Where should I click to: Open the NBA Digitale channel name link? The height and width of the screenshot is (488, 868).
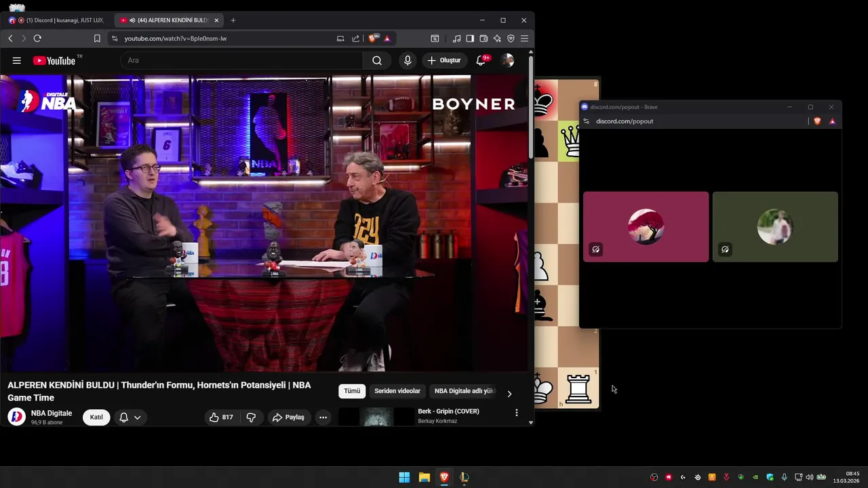pos(52,413)
